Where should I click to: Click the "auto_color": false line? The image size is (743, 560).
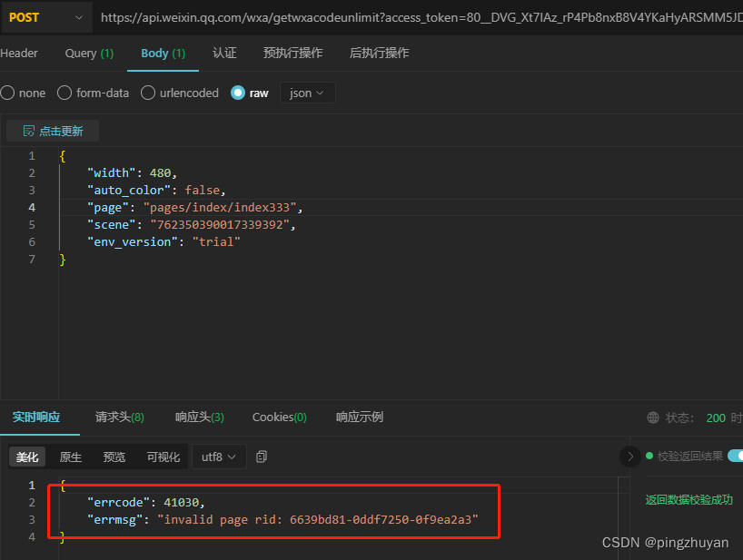[x=156, y=191]
